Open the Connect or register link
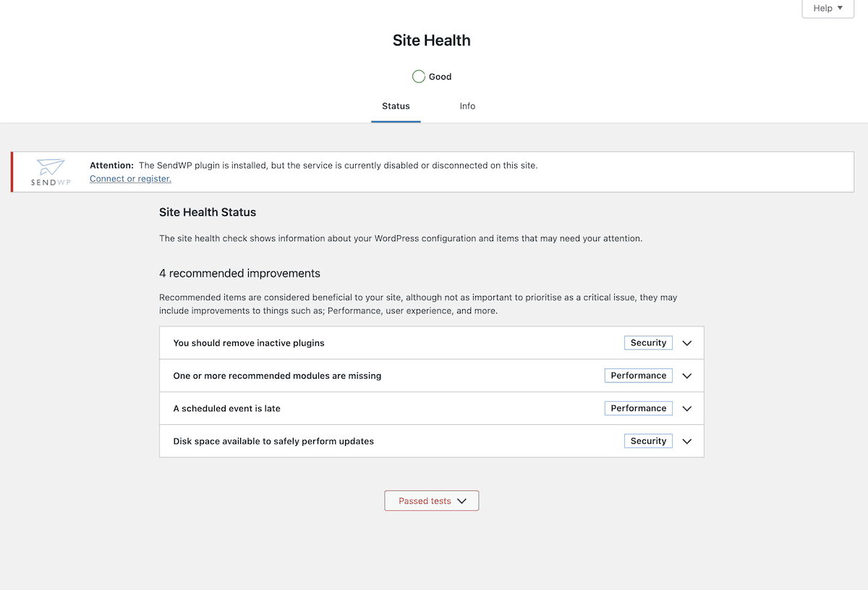The height and width of the screenshot is (590, 868). (129, 178)
